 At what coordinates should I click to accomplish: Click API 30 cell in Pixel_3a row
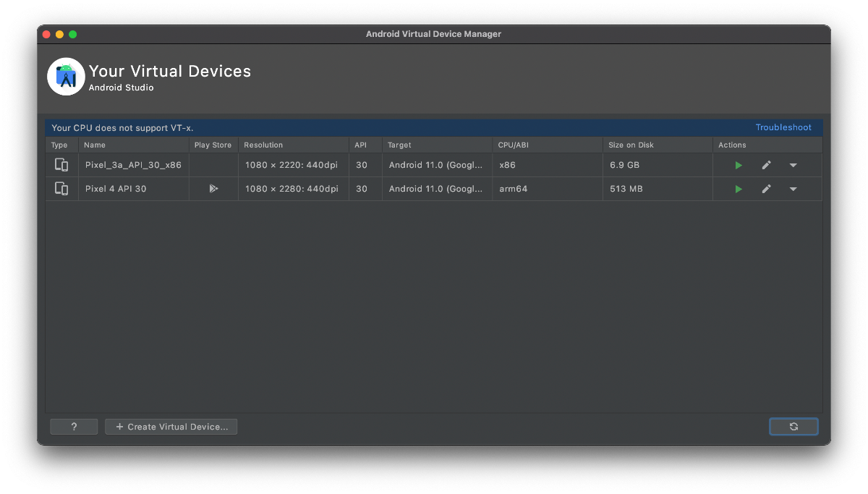[365, 165]
